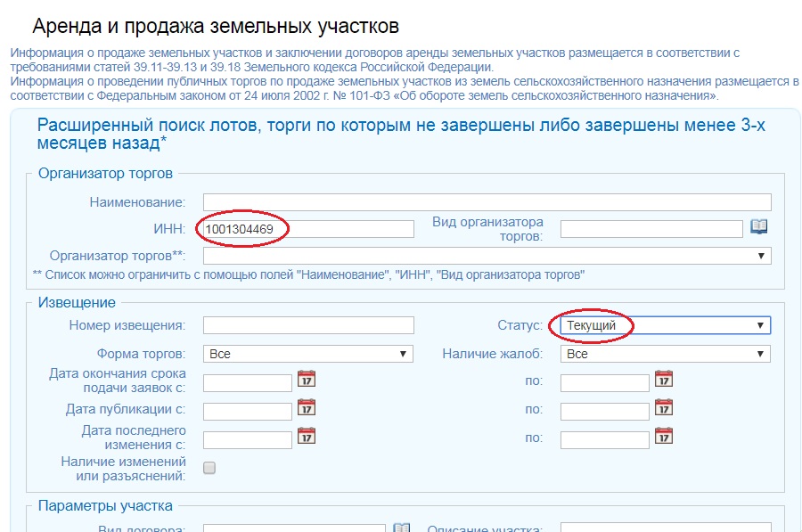Open the organizer type lookup book icon
The height and width of the screenshot is (532, 802).
pos(758,227)
